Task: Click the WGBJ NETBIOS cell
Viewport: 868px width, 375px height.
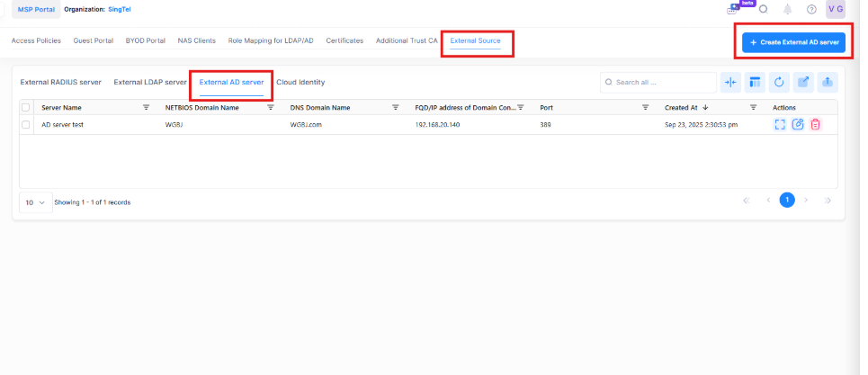Action: [x=174, y=125]
